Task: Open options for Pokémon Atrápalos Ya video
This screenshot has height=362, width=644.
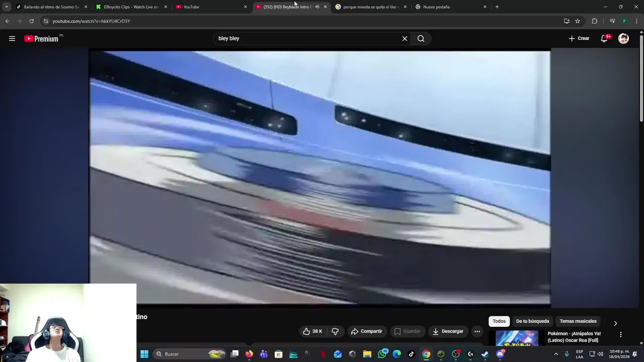Action: click(620, 334)
